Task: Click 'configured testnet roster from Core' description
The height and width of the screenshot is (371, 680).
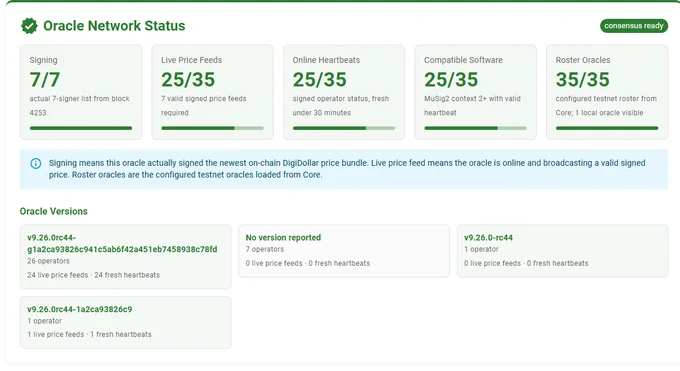Action: pos(606,105)
